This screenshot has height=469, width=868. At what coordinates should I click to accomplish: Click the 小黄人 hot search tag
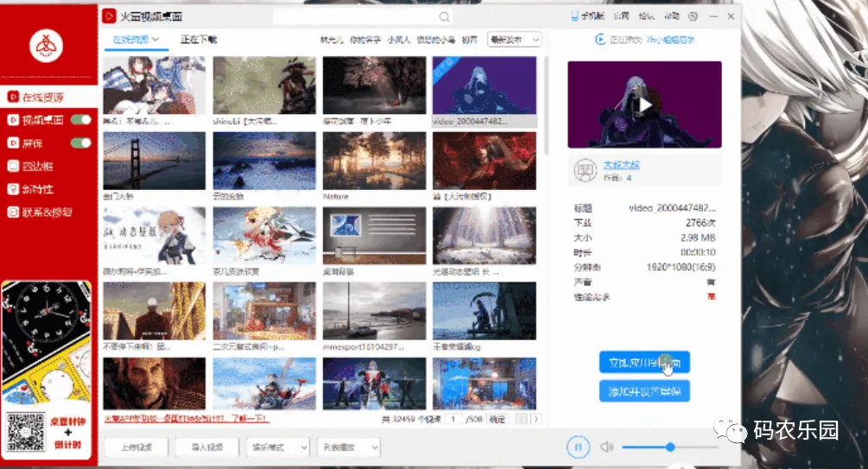pos(398,40)
